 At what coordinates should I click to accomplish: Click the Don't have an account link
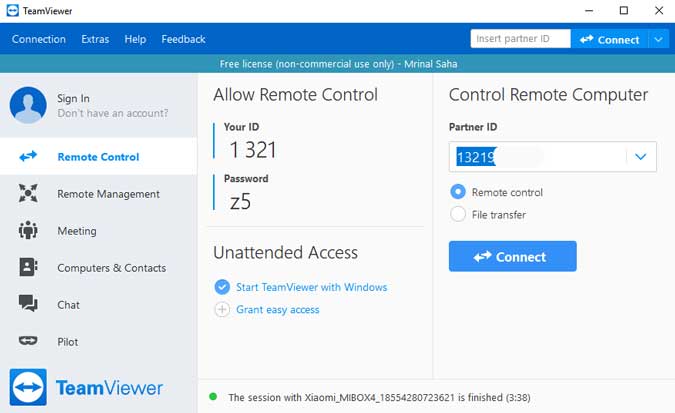113,113
